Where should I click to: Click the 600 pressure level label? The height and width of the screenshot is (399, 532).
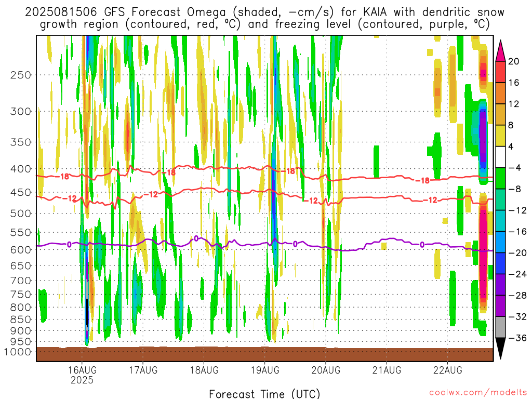(x=21, y=250)
